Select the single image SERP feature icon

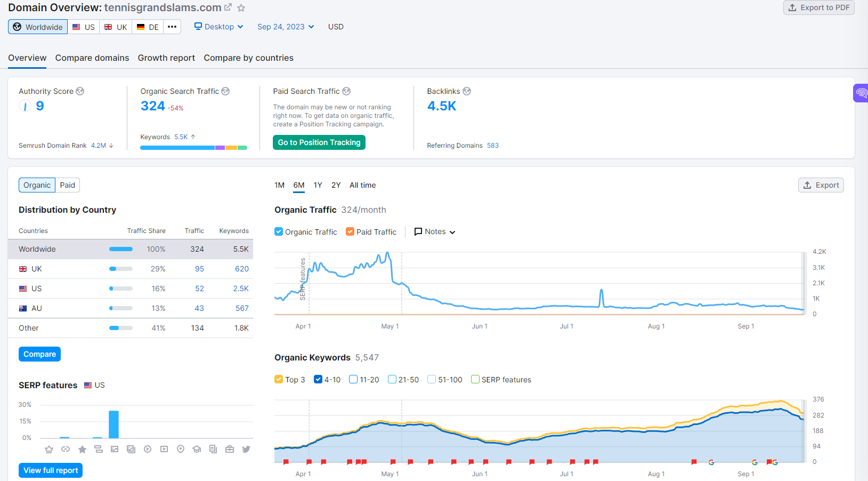click(115, 449)
